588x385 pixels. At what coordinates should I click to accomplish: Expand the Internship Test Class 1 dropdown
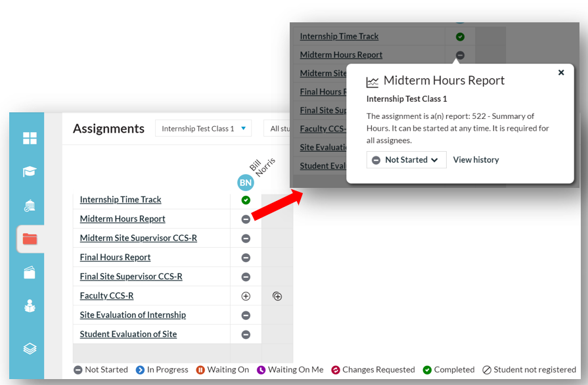click(x=203, y=129)
